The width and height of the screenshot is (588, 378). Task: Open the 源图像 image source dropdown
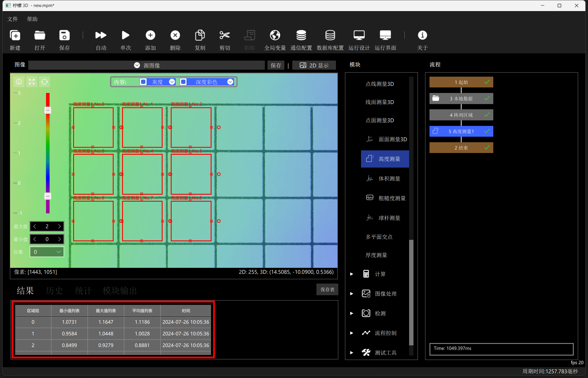point(147,65)
